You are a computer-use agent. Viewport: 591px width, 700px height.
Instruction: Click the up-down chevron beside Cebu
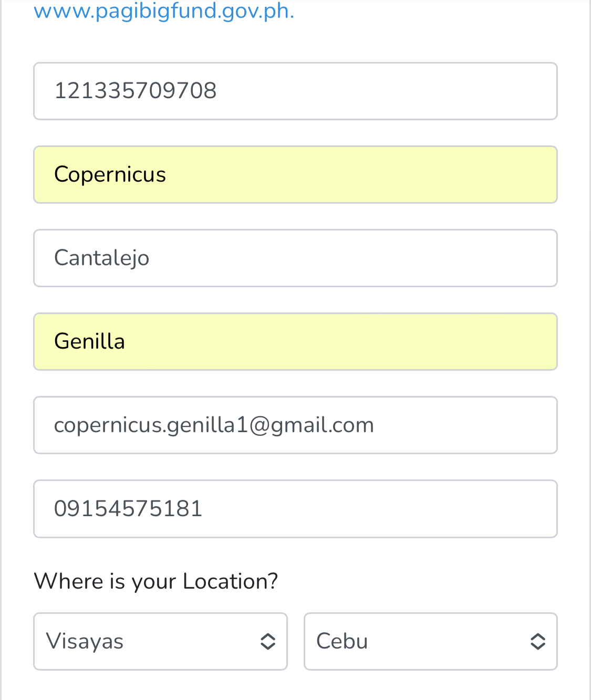point(537,641)
